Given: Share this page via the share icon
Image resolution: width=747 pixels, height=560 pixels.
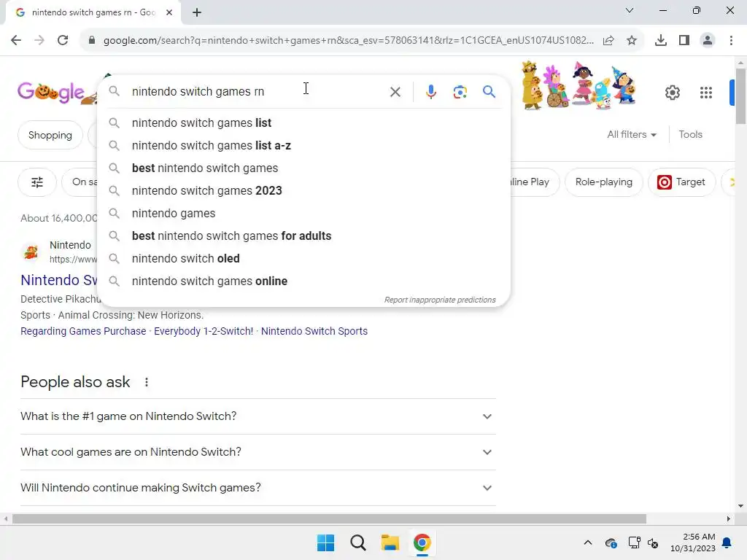Looking at the screenshot, I should [608, 41].
